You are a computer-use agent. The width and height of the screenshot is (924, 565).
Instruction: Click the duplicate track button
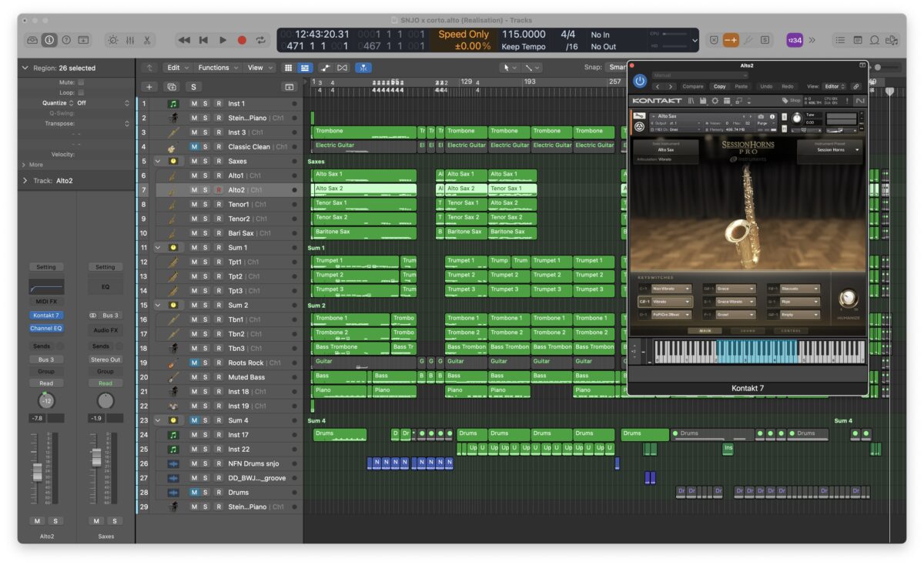click(x=172, y=87)
